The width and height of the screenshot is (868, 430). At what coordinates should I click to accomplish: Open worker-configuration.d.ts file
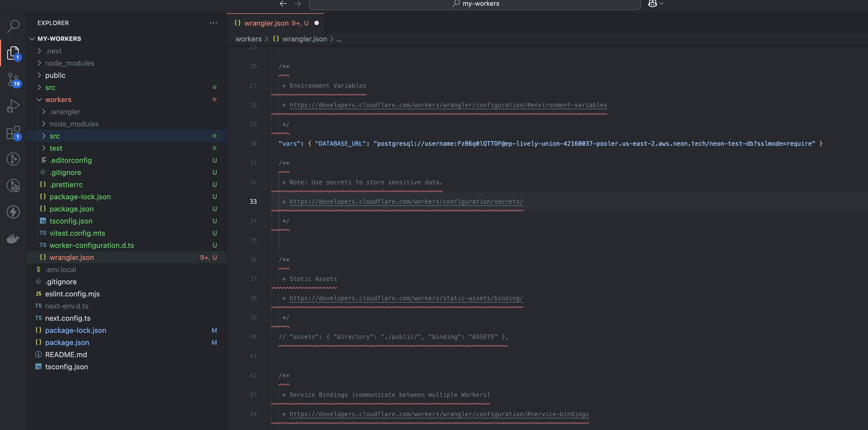click(126, 245)
